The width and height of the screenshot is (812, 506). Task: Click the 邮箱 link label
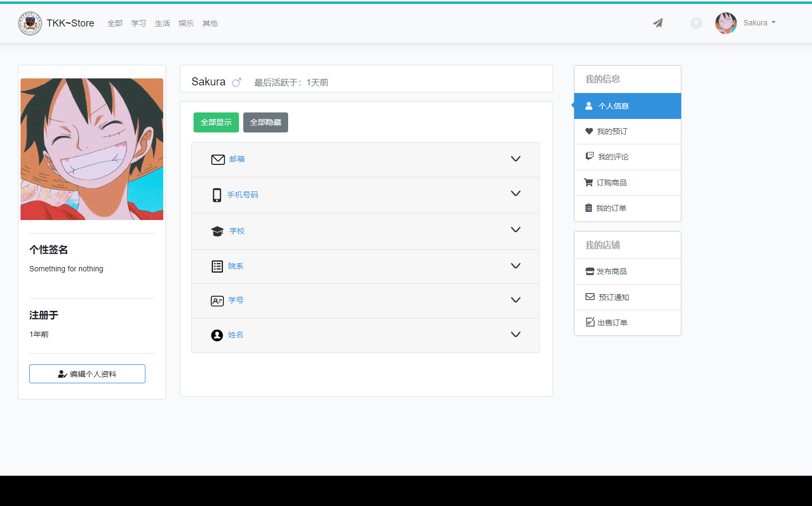(237, 159)
